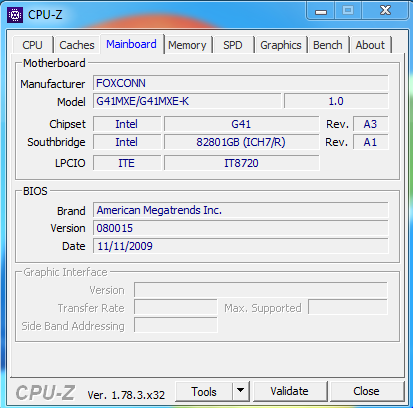Image resolution: width=413 pixels, height=408 pixels.
Task: Click the Manufacturer field showing FOXCONN
Action: [x=241, y=83]
